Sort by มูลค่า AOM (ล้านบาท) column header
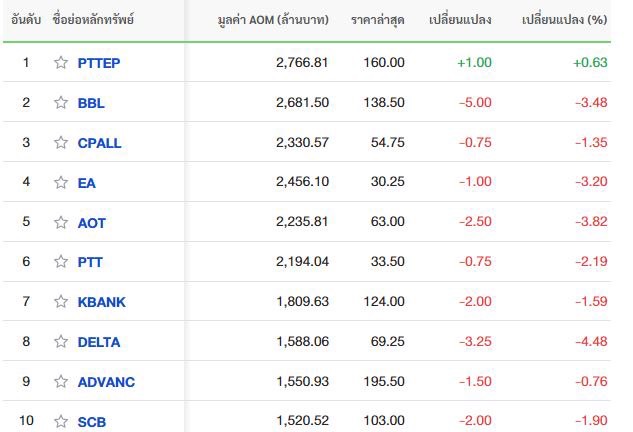This screenshot has height=432, width=633. coord(273,20)
